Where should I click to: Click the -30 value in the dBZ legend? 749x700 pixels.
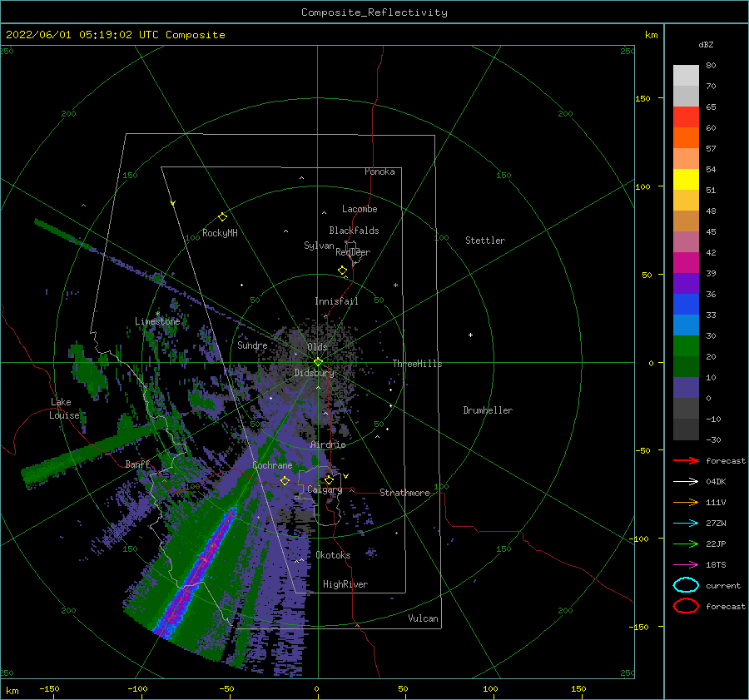coord(713,439)
